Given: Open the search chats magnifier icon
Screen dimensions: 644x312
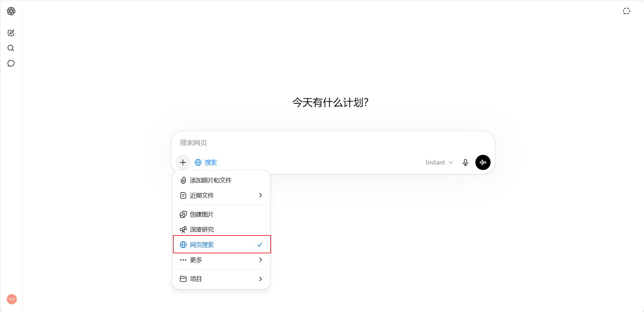Looking at the screenshot, I should coord(11,48).
